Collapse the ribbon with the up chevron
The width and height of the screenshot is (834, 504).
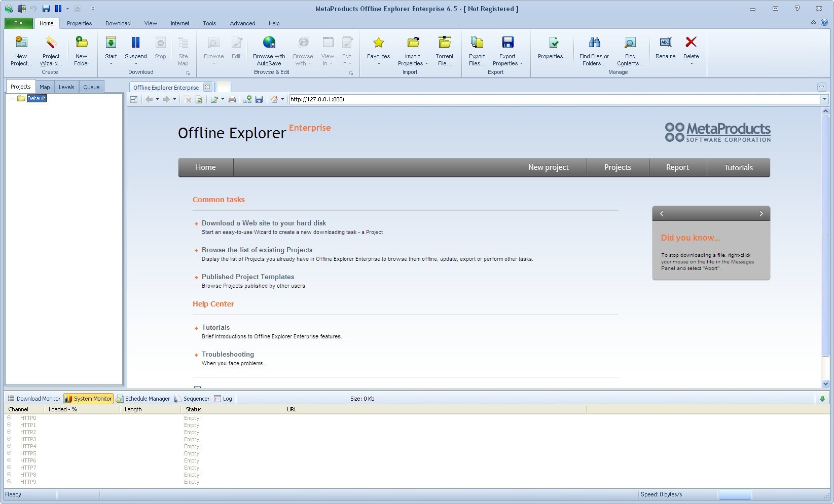(813, 23)
